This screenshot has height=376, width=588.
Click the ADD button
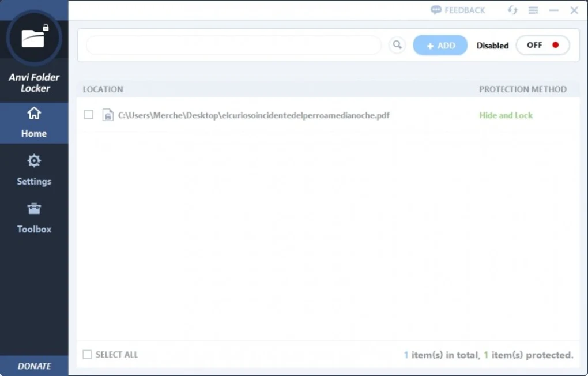coord(440,45)
